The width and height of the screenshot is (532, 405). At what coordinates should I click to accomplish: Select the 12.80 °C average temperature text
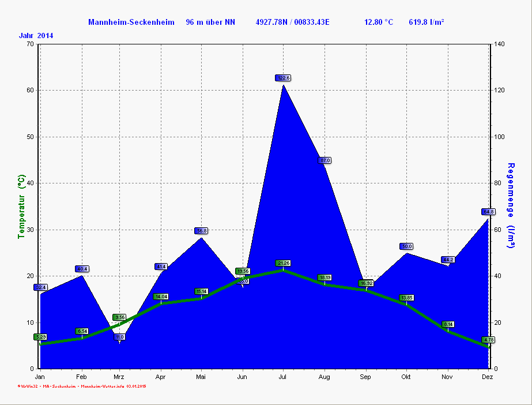pyautogui.click(x=378, y=22)
